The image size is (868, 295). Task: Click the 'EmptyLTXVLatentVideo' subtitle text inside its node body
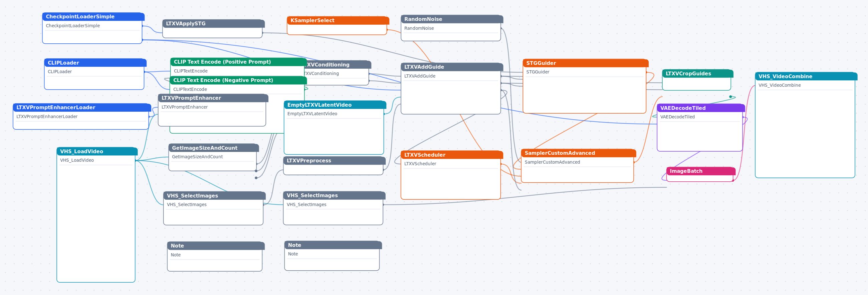coord(312,114)
